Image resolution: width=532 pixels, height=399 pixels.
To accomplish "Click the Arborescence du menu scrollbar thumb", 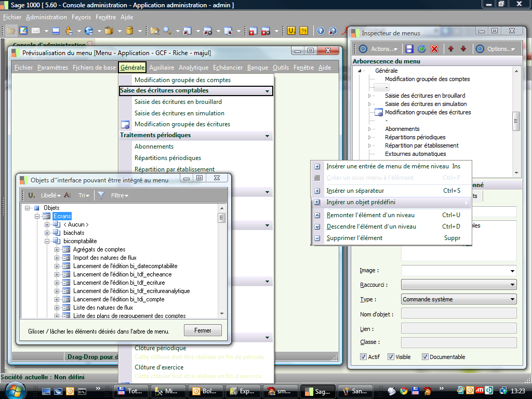I will coord(516,121).
